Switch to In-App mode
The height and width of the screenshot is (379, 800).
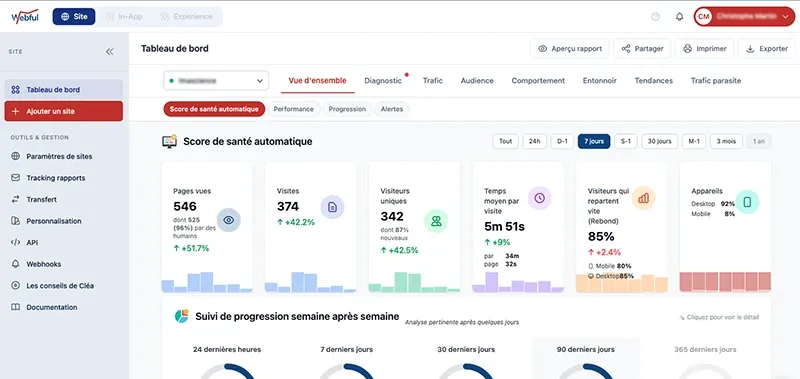(124, 16)
